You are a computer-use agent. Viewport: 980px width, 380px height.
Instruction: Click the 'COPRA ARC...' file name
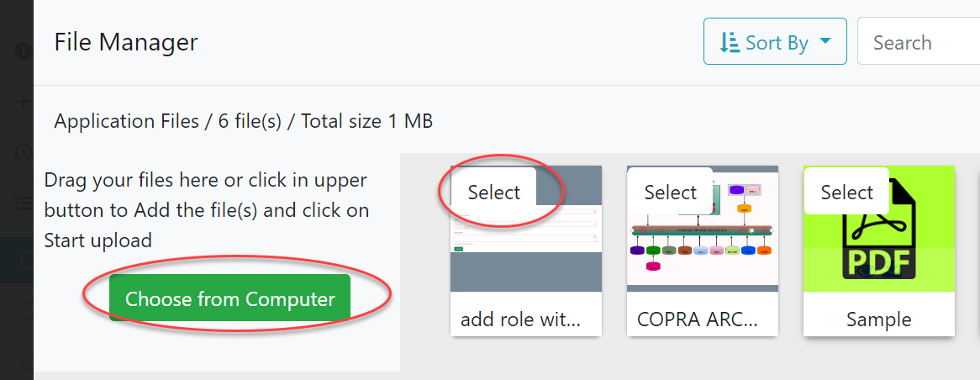click(698, 319)
